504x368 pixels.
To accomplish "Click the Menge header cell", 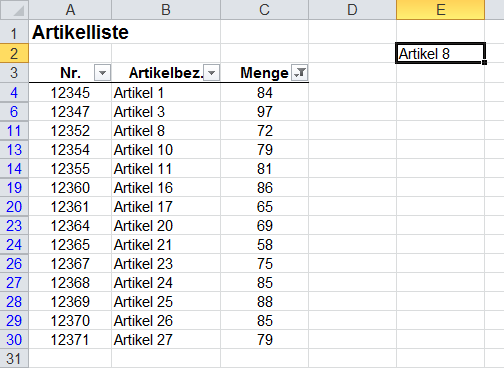I will tap(264, 73).
